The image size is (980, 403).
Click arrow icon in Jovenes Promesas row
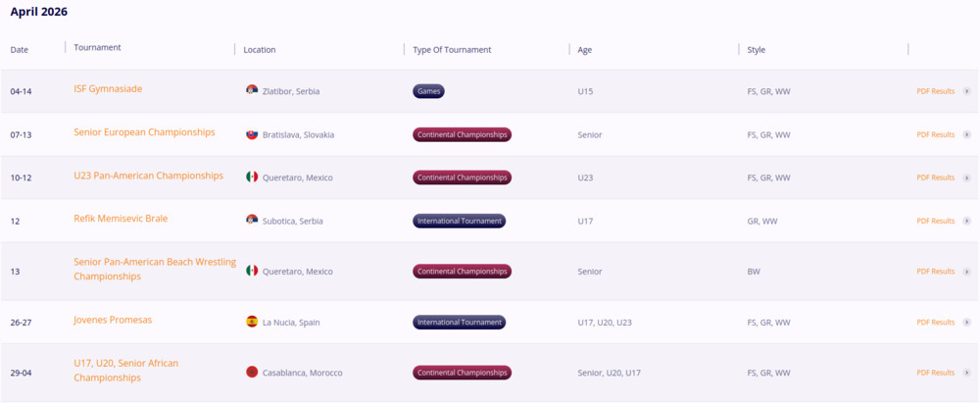(967, 322)
